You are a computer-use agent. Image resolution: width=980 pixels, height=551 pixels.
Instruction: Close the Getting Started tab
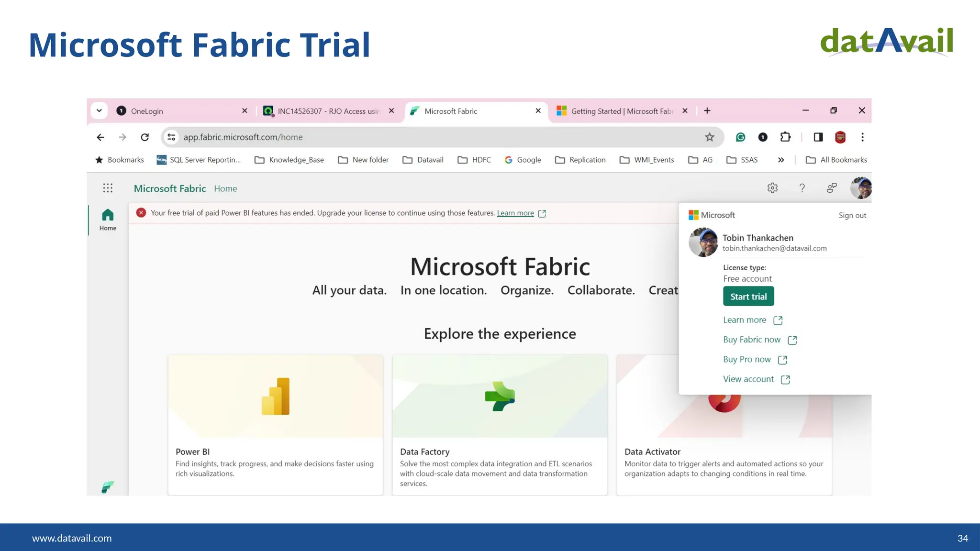(x=685, y=111)
